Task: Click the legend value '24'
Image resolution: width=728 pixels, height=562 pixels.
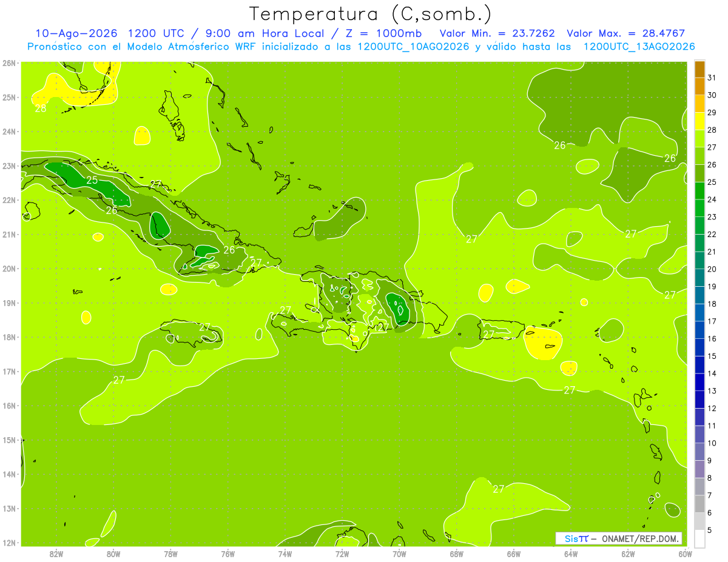Action: tap(712, 199)
